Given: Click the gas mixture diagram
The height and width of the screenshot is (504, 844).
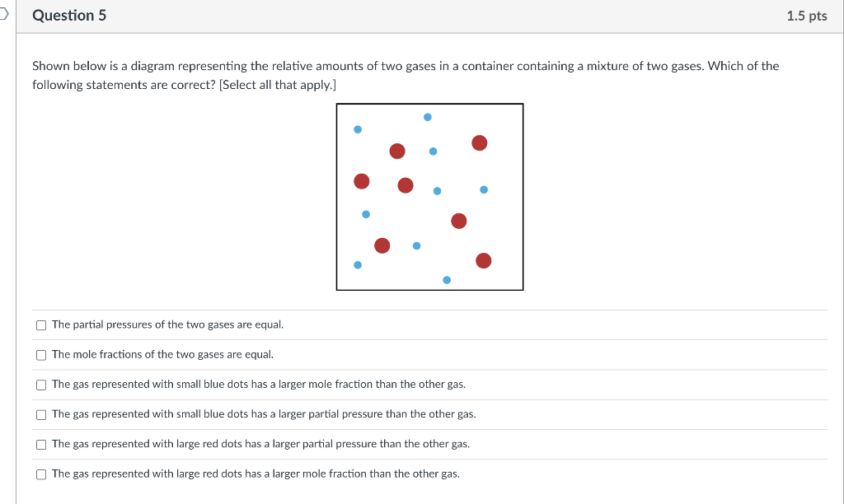Looking at the screenshot, I should [429, 196].
